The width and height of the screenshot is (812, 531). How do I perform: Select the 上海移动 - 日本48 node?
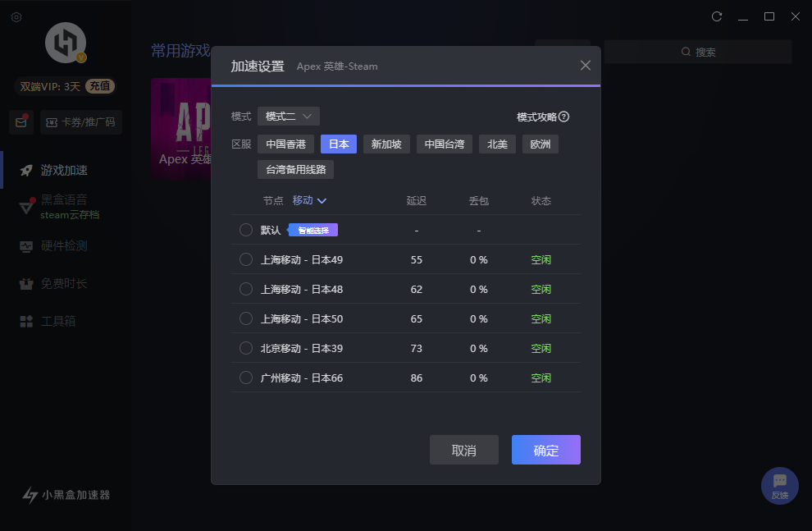tap(246, 289)
